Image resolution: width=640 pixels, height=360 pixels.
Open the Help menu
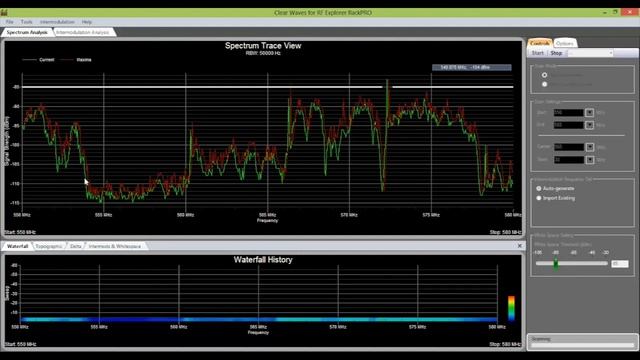coord(87,22)
